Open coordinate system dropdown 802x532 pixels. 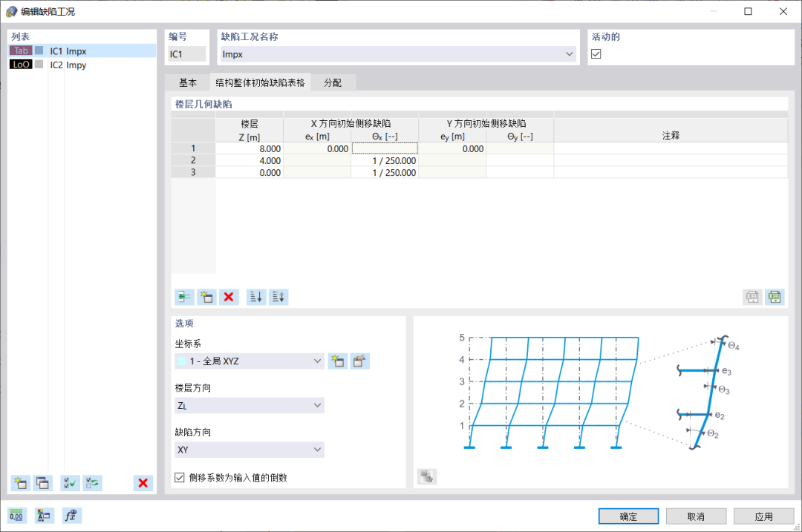[317, 361]
